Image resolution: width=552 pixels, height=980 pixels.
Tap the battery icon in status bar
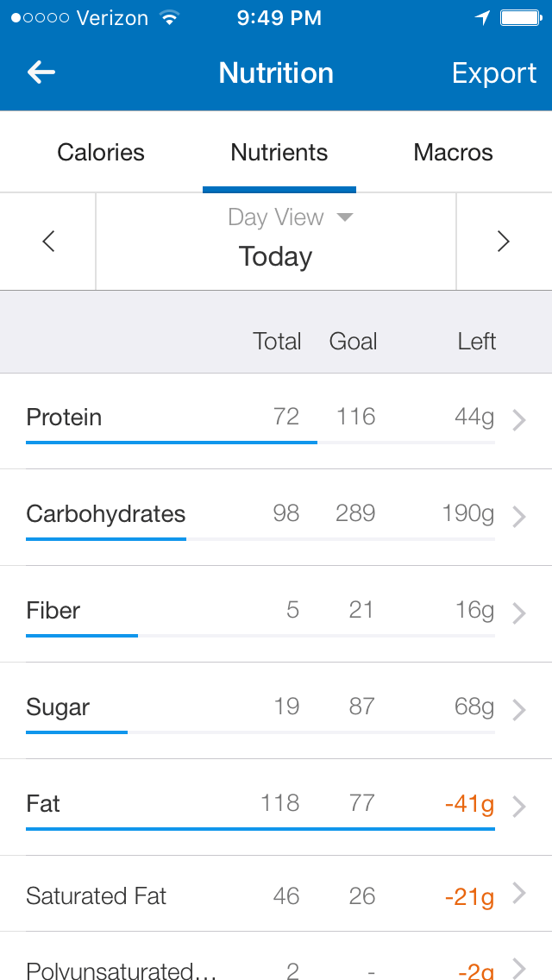click(520, 18)
